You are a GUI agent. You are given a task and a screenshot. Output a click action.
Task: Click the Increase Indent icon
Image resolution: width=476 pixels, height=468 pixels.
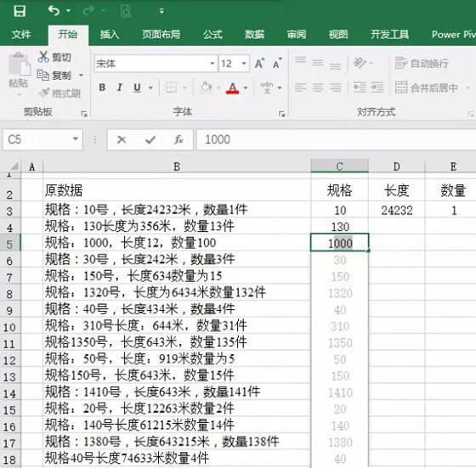(377, 87)
